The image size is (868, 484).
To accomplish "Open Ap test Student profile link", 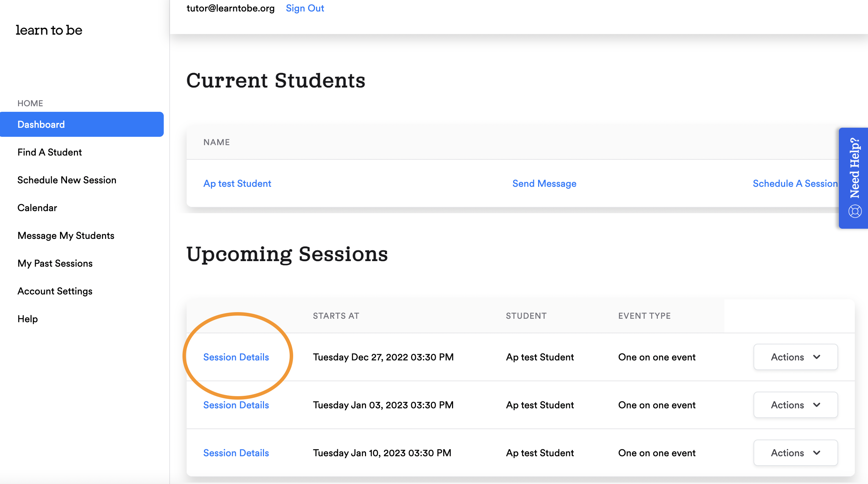I will 237,183.
